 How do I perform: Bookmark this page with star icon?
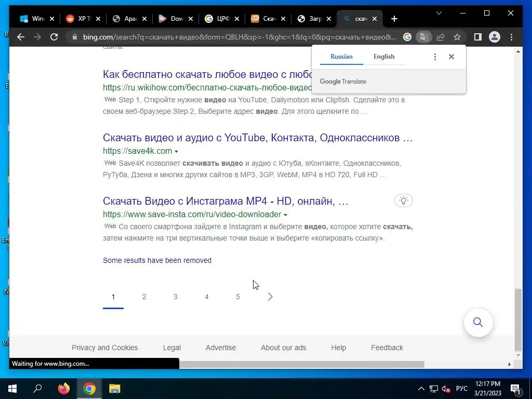click(457, 37)
